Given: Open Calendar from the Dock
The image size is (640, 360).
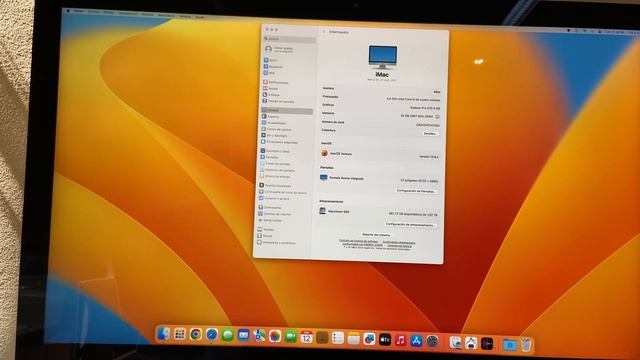Looking at the screenshot, I should 307,337.
